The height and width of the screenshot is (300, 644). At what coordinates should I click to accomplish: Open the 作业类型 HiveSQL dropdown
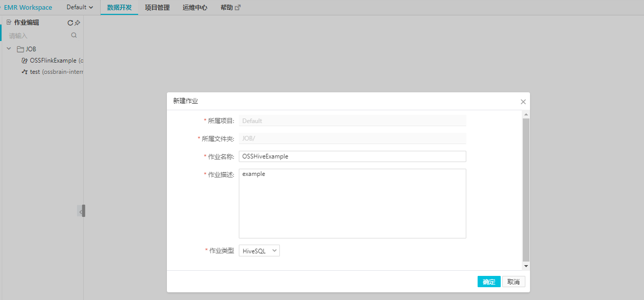tap(259, 251)
